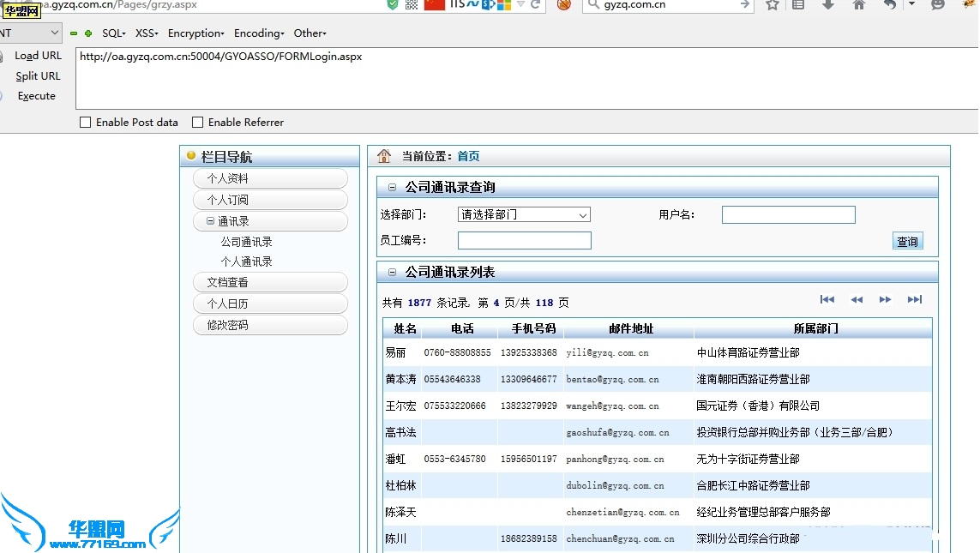The height and width of the screenshot is (553, 980).
Task: Go to next page of contact list
Action: click(885, 299)
